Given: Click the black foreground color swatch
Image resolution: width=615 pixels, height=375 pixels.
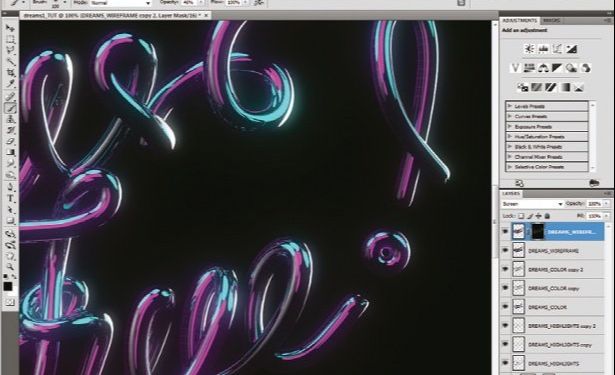Looking at the screenshot, I should [7, 287].
